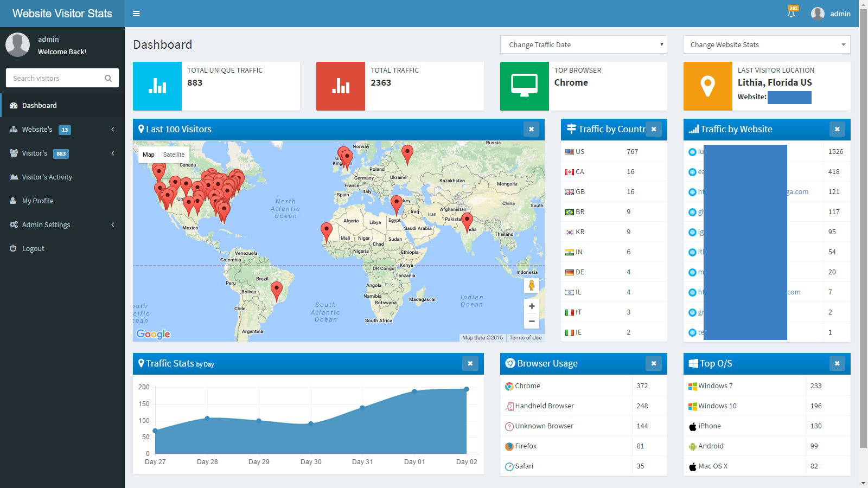The height and width of the screenshot is (488, 868).
Task: Zoom out the map with minus button
Action: [532, 322]
